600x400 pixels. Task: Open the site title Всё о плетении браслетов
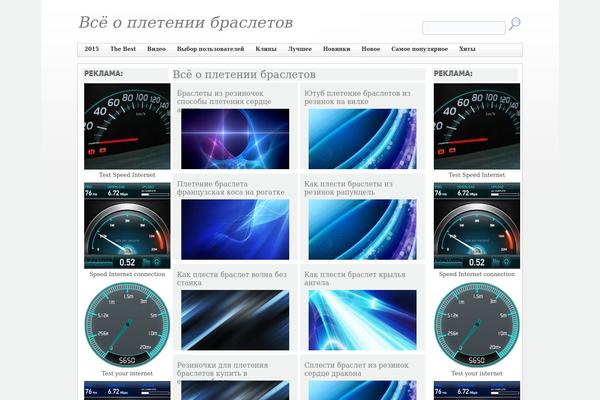tap(186, 23)
